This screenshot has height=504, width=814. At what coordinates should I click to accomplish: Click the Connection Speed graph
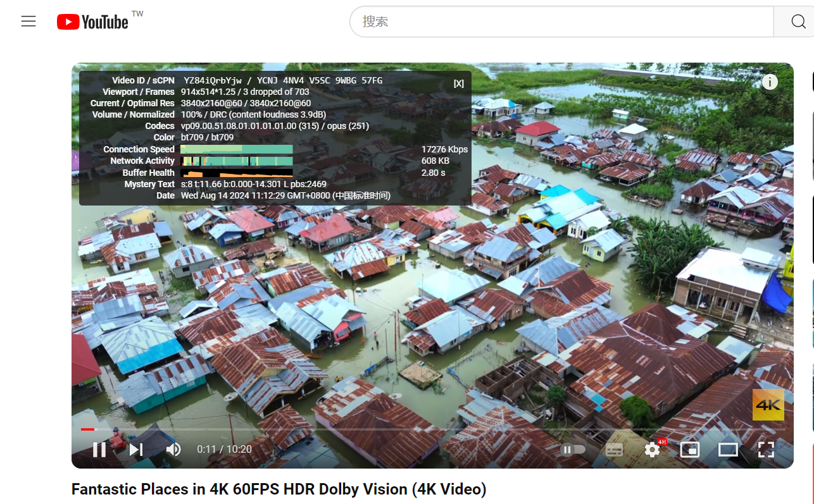[x=236, y=149]
